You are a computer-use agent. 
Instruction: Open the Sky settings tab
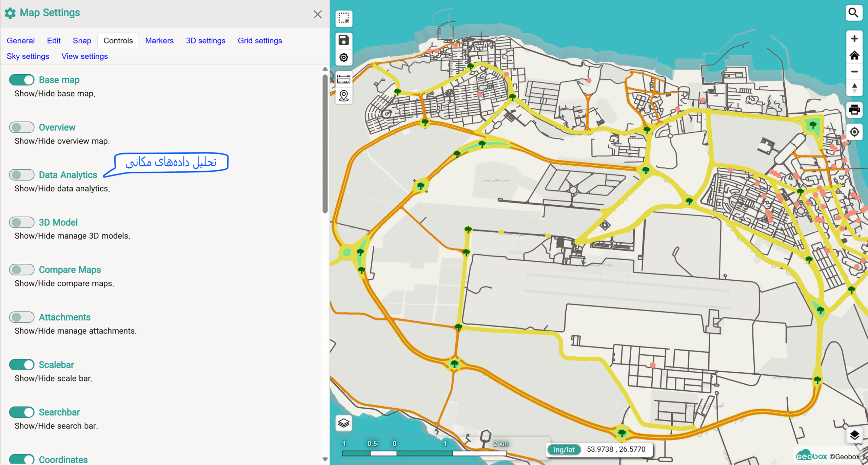[28, 56]
